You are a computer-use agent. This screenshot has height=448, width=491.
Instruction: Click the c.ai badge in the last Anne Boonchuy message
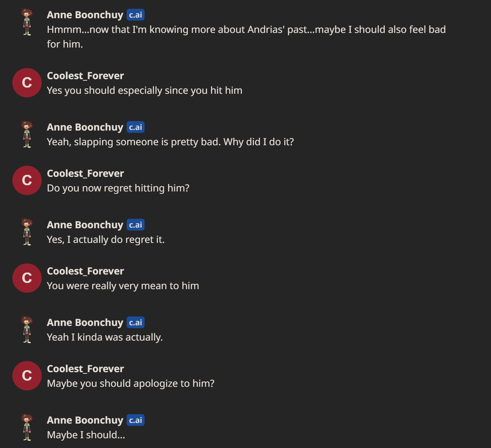point(135,420)
